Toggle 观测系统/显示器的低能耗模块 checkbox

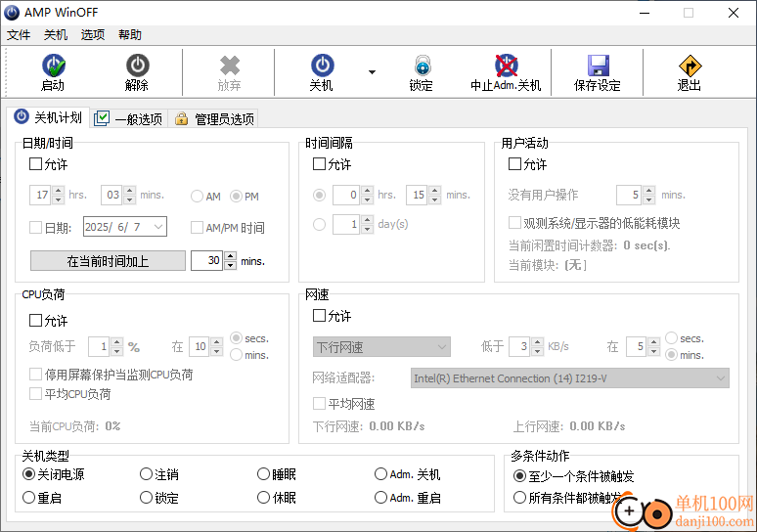(514, 223)
